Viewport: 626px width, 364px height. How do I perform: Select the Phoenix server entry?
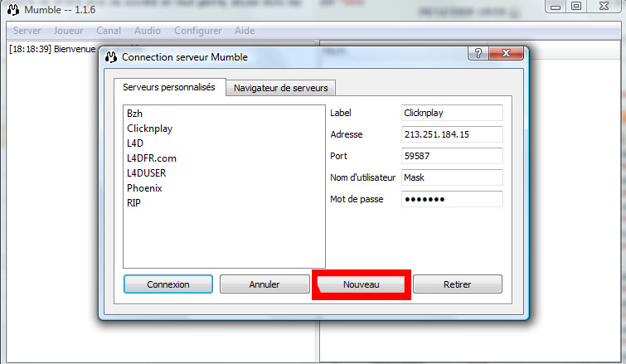click(224, 188)
